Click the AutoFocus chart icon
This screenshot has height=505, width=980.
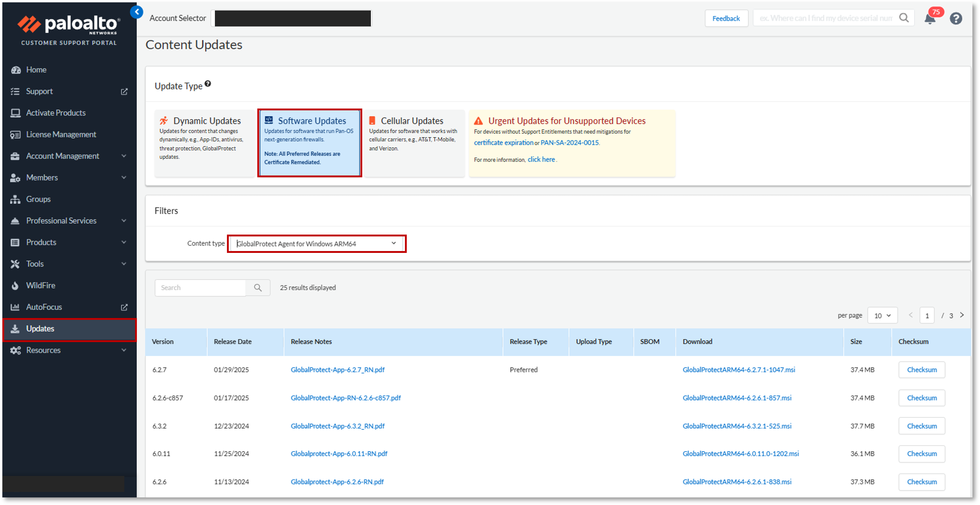click(x=15, y=307)
